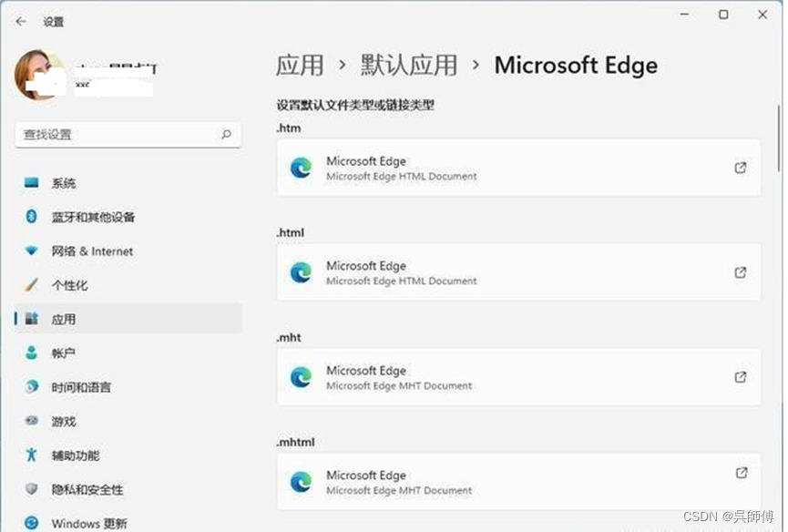Click the personalization paintbrush icon
788x532 pixels.
click(31, 285)
